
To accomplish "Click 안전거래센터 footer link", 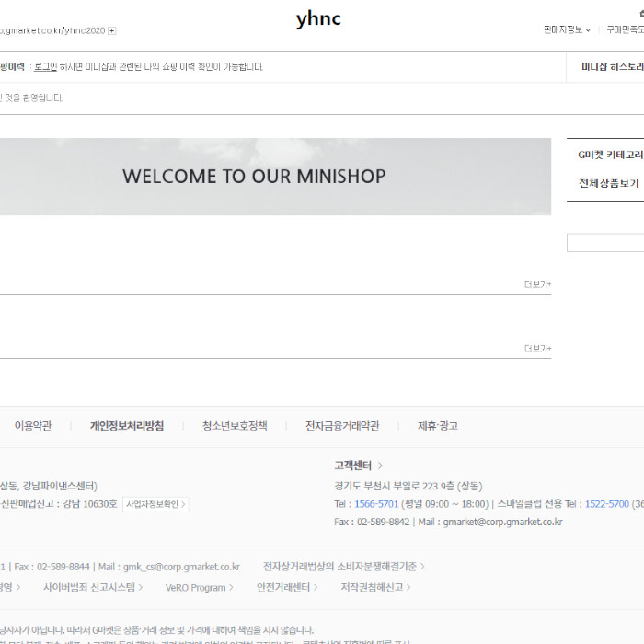I will (x=287, y=587).
